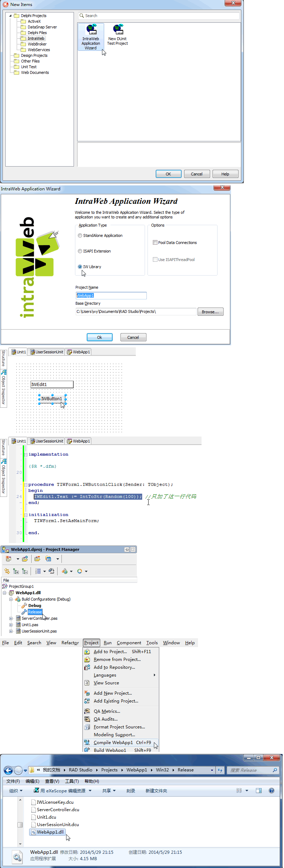Click the QA Metrics menu icon
The height and width of the screenshot is (868, 284).
pyautogui.click(x=87, y=711)
